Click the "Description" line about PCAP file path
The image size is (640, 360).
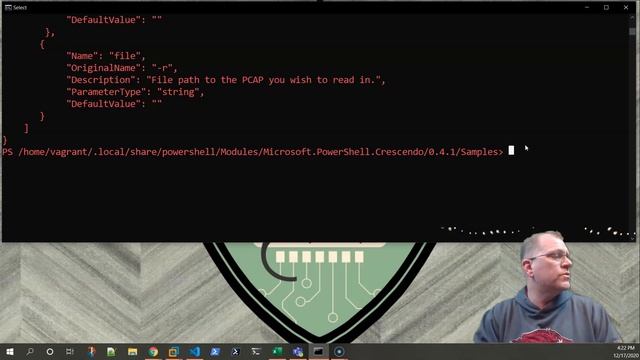click(226, 80)
